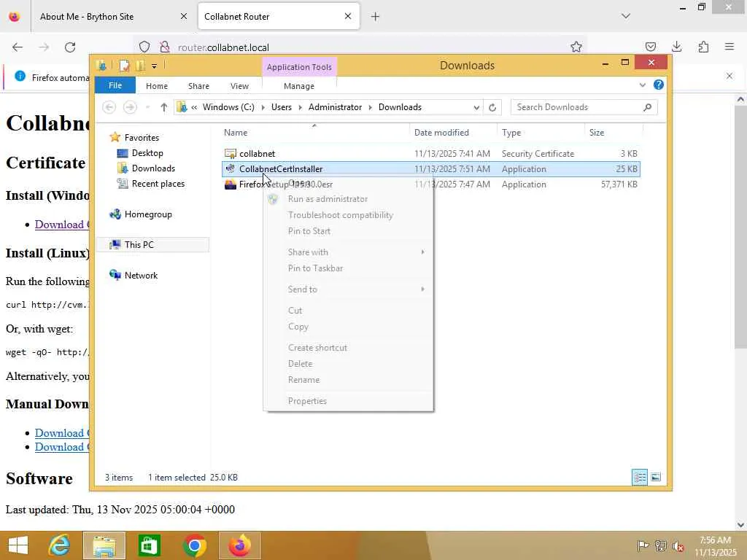The image size is (747, 560).
Task: Click the insecure connection padlock icon
Action: click(x=165, y=47)
